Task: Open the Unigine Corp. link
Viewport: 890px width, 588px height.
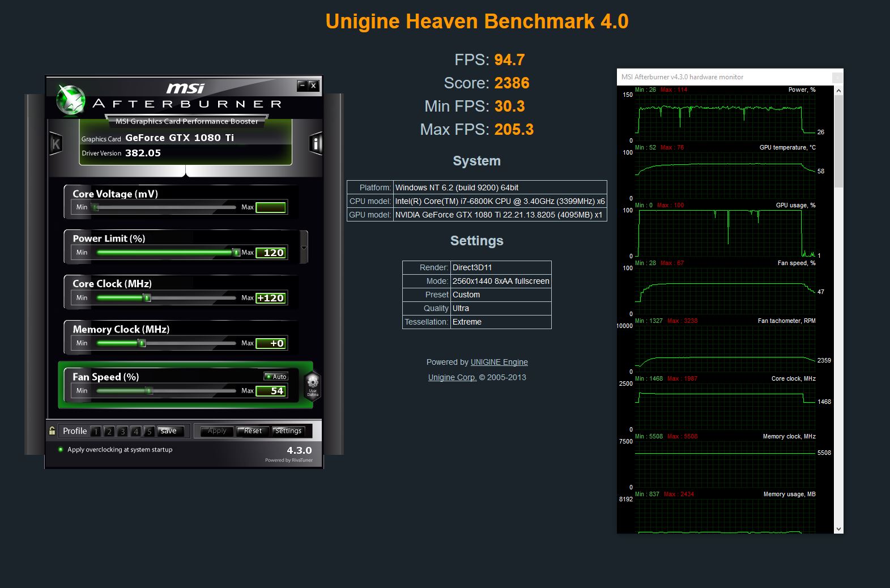Action: coord(452,377)
